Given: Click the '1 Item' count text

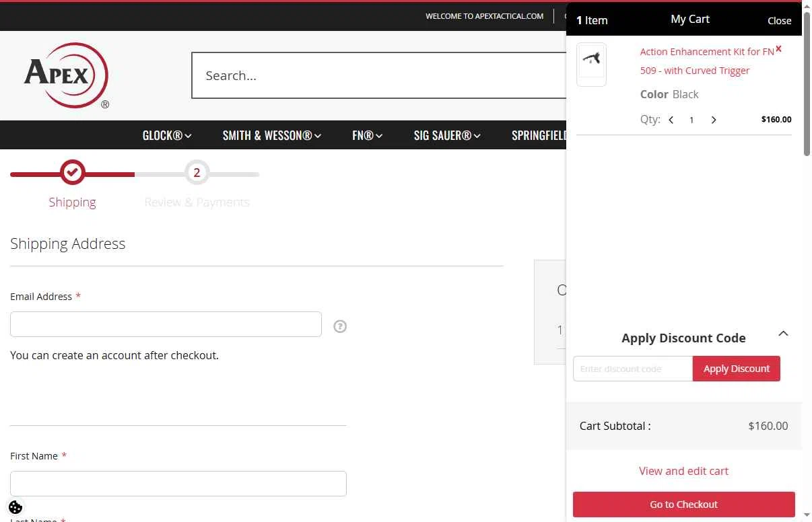Looking at the screenshot, I should [x=592, y=20].
